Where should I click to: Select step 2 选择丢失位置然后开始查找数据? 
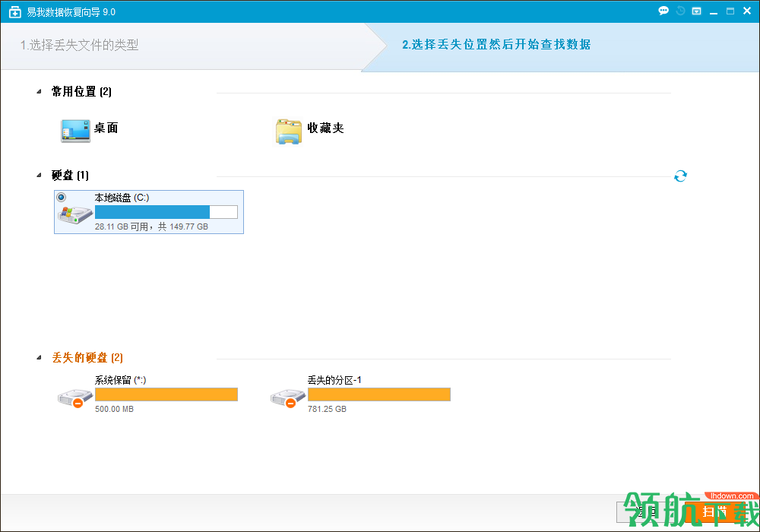click(x=496, y=45)
